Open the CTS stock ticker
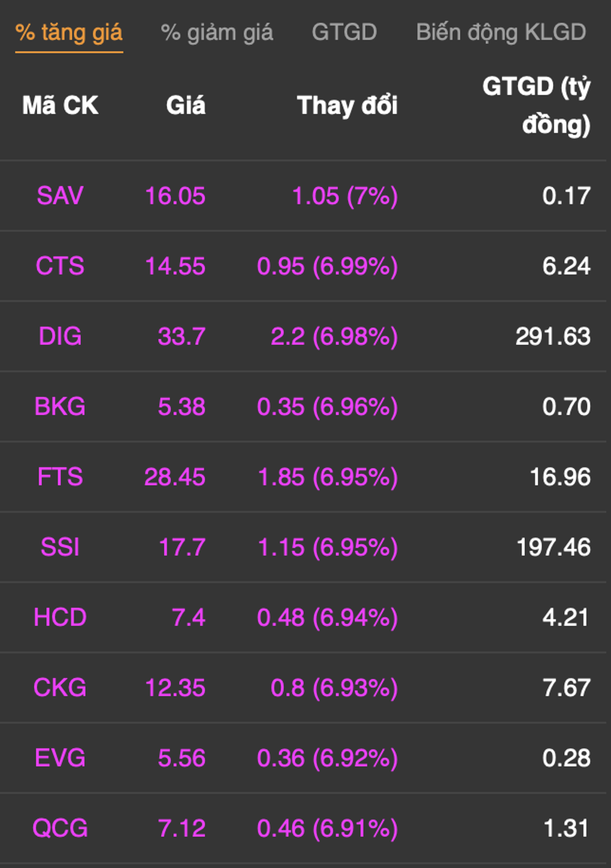The image size is (611, 868). click(60, 266)
